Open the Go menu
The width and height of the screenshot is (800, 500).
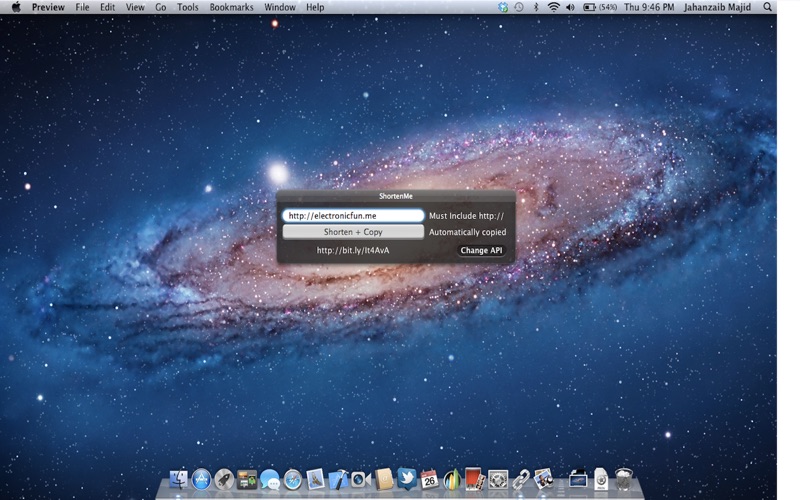click(161, 7)
